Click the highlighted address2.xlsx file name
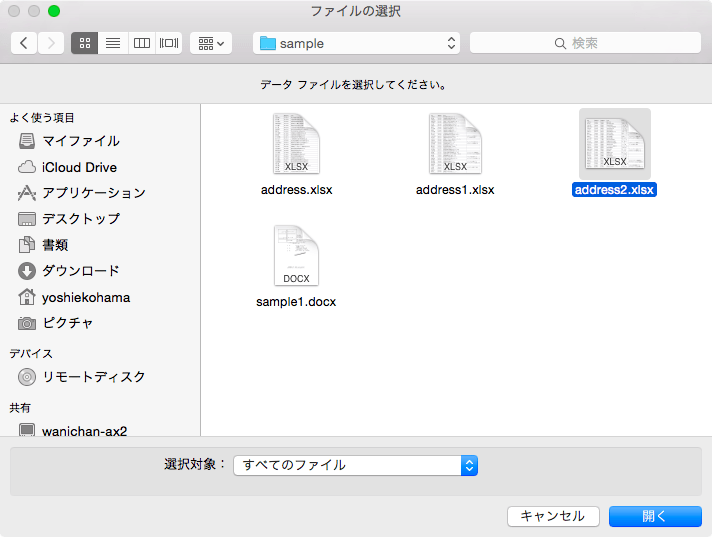 coord(614,190)
